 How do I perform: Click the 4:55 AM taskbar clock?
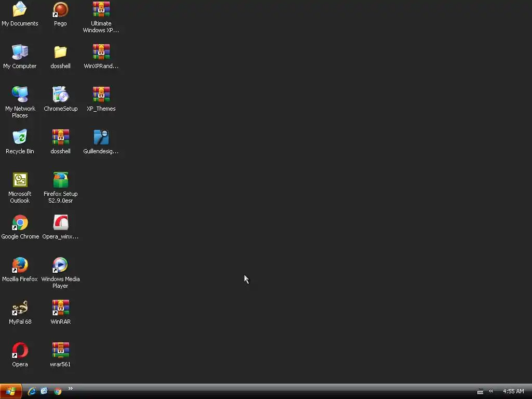pyautogui.click(x=513, y=391)
